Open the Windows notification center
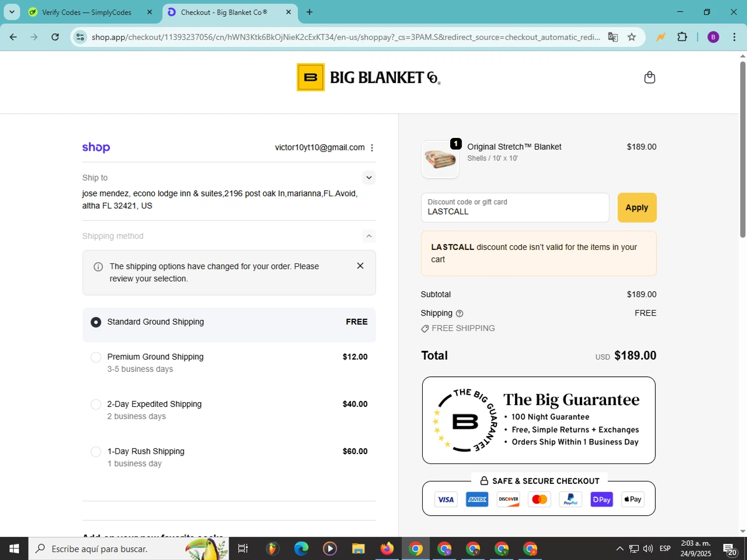 730,549
